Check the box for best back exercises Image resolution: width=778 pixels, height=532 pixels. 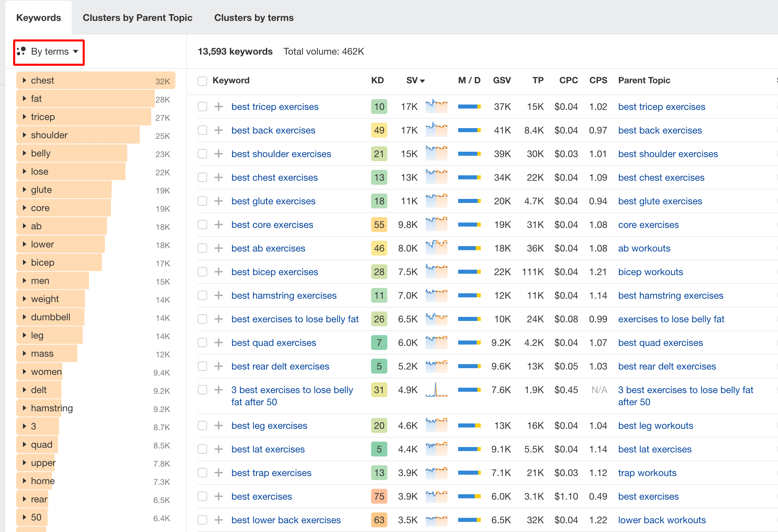coord(202,130)
